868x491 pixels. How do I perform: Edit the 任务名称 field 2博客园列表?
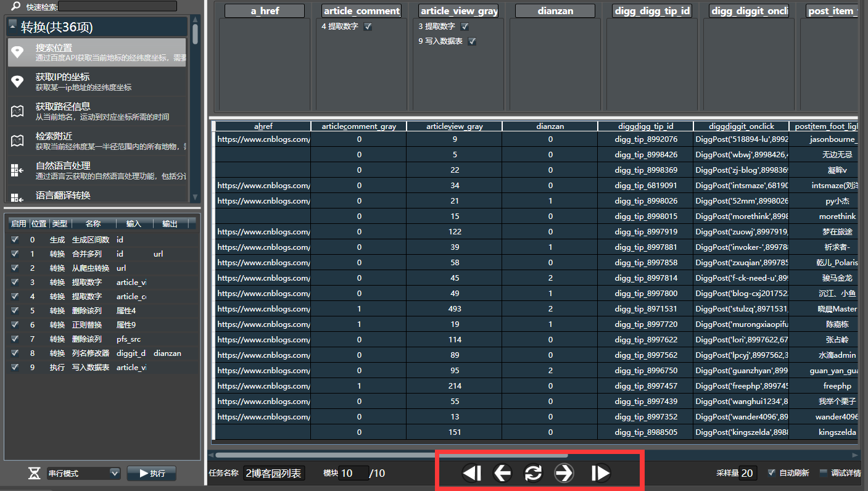pyautogui.click(x=273, y=473)
